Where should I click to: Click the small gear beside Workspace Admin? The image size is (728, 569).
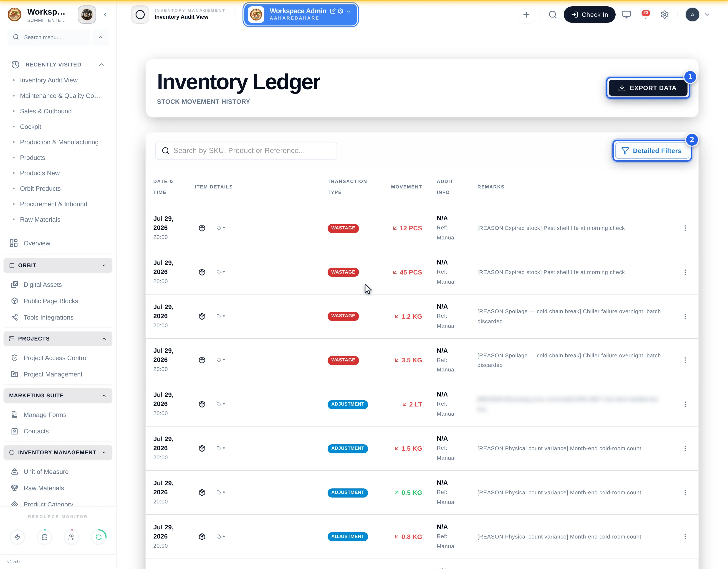(340, 11)
